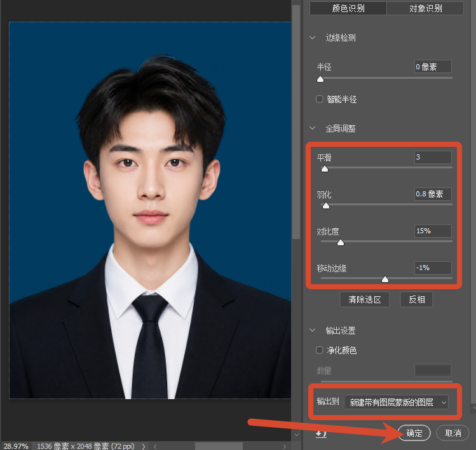Screen dimensions: 476x450
Task: Open the 输出到 dropdown menu
Action: (396, 402)
